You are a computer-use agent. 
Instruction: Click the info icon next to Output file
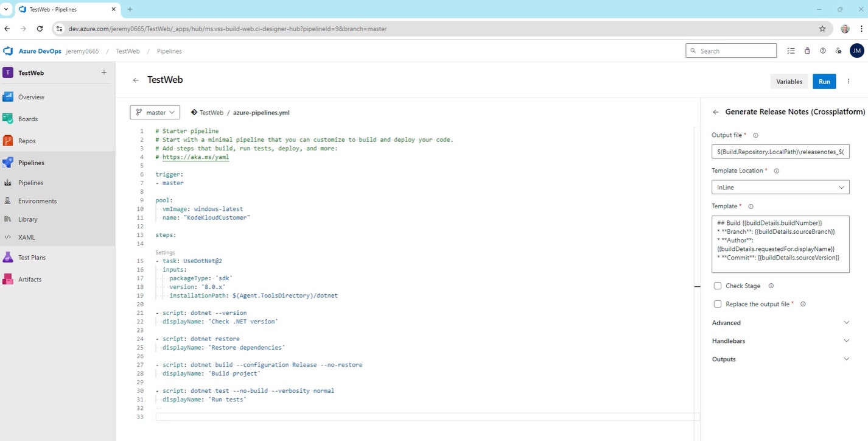(x=755, y=135)
